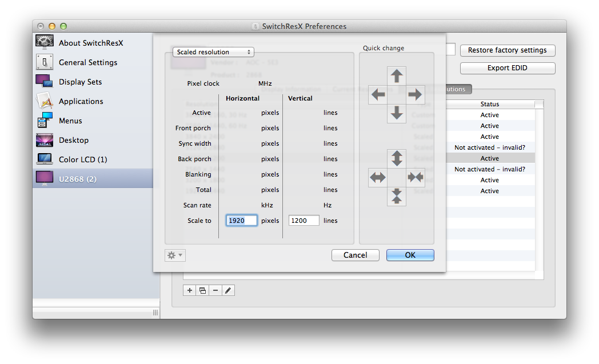Open the gear action menu

pos(175,255)
